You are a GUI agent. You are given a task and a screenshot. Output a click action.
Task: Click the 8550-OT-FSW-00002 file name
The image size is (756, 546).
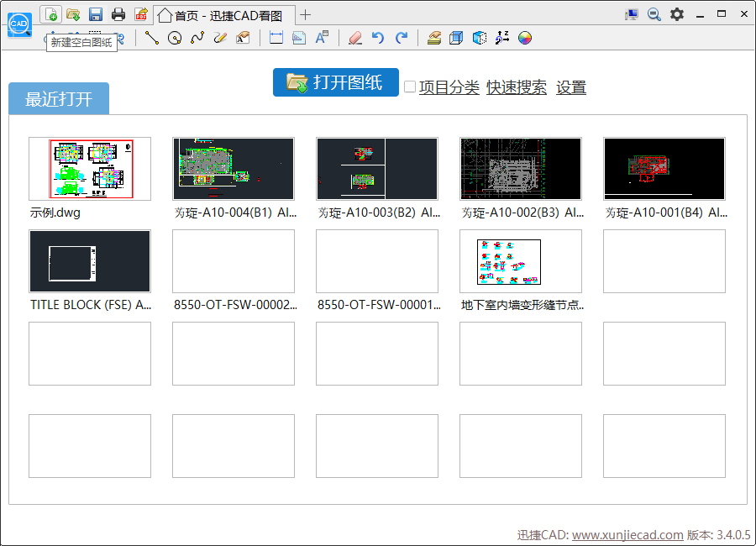coord(235,305)
